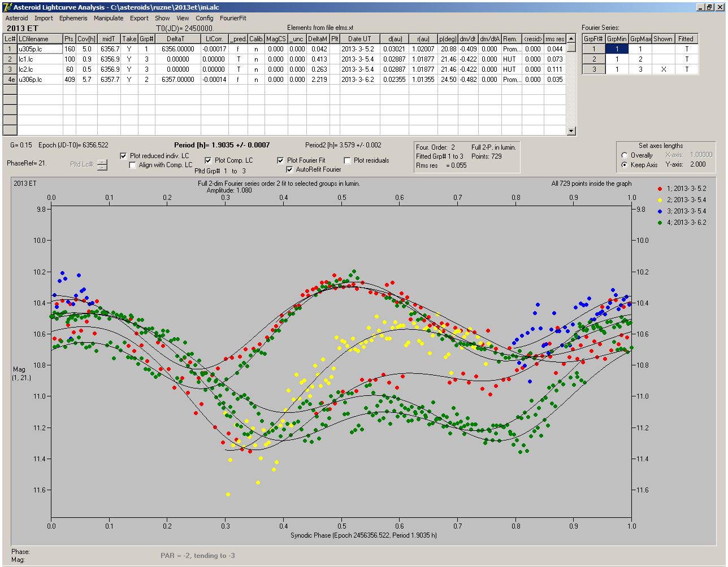Click the PhaseRef= 21. label
The width and height of the screenshot is (728, 567).
tap(27, 163)
